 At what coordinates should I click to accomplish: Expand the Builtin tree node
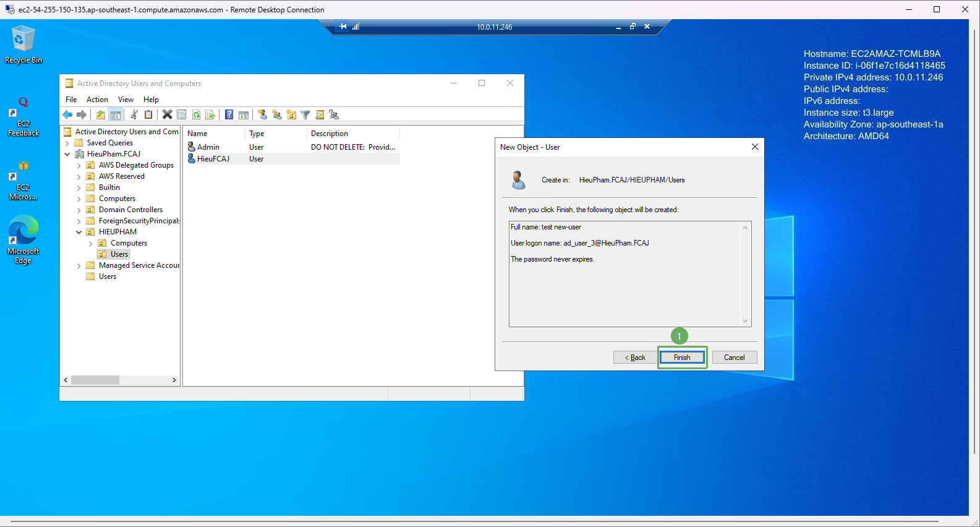(x=79, y=187)
